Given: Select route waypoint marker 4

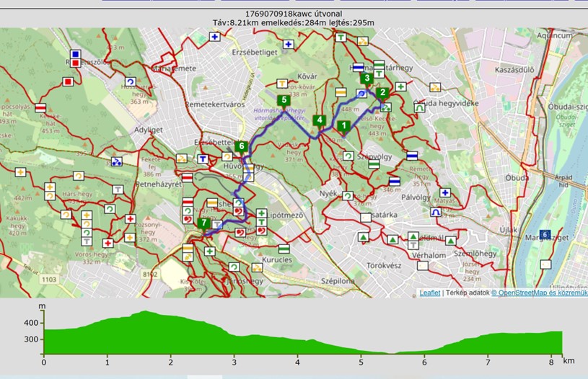Looking at the screenshot, I should 320,120.
